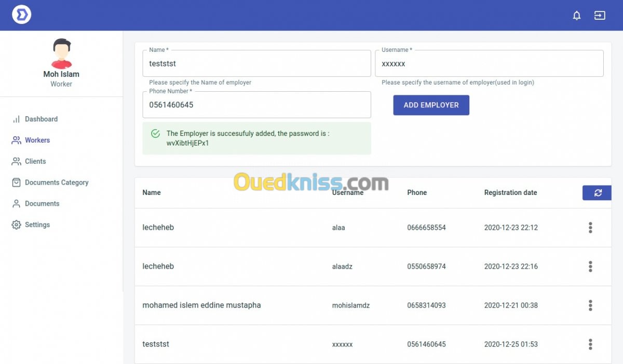Click the green success checkmark icon
Screen dimensions: 623x364
point(155,134)
